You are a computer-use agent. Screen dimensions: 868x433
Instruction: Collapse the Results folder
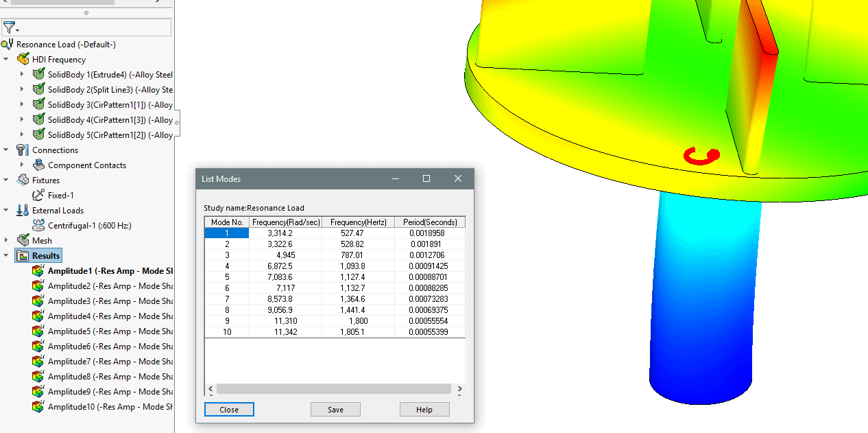click(7, 256)
